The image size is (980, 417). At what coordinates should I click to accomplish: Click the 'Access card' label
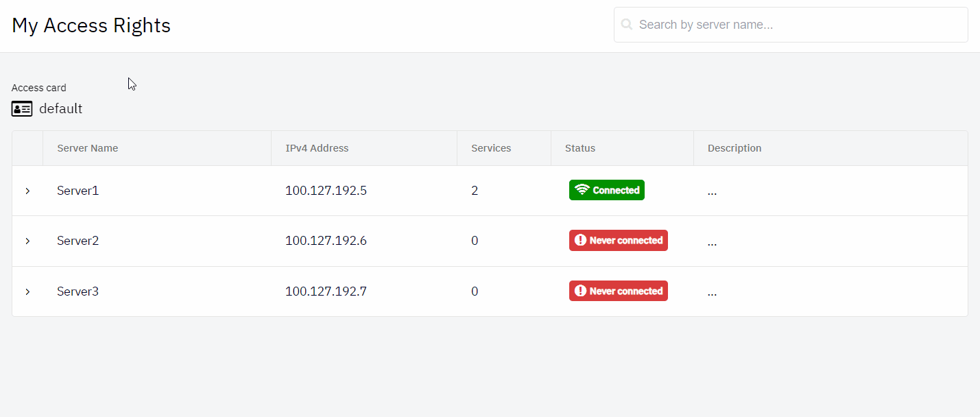(39, 88)
